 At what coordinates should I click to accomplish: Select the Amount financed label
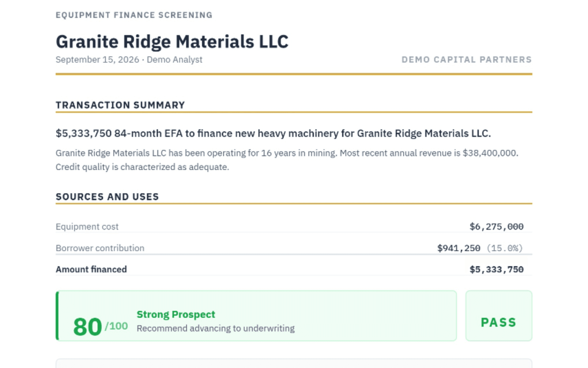(91, 270)
